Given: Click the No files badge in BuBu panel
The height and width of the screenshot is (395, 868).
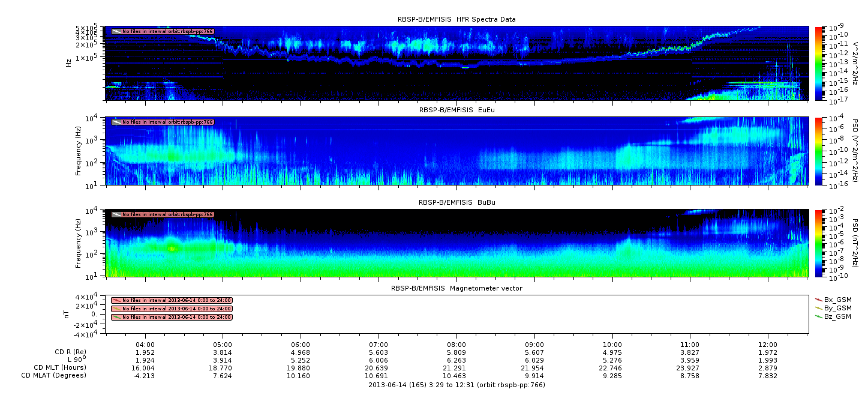Looking at the screenshot, I should [x=163, y=214].
